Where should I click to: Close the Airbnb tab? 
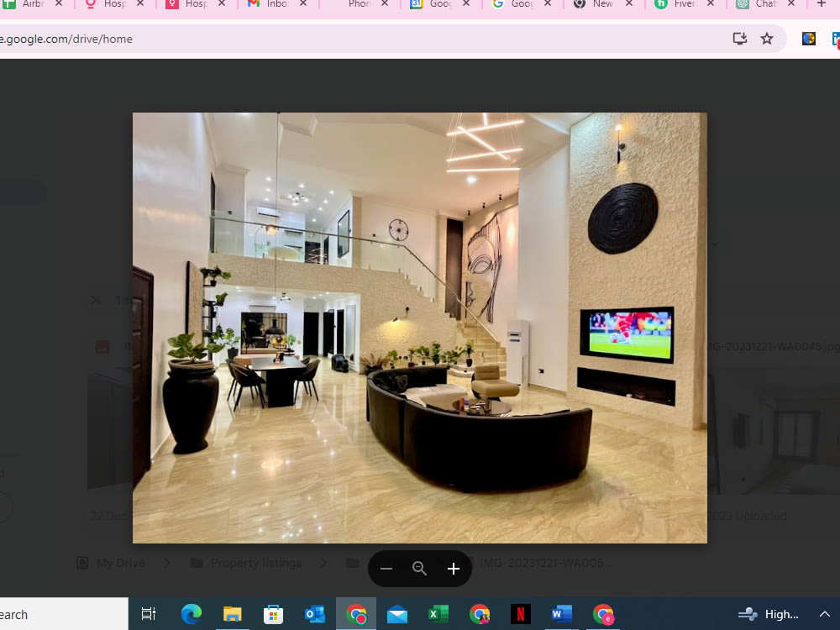click(59, 3)
